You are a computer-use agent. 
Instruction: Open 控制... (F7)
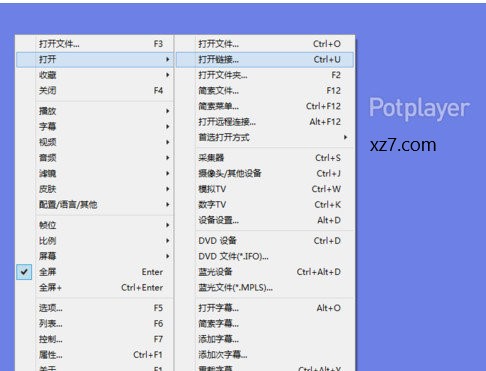point(95,339)
